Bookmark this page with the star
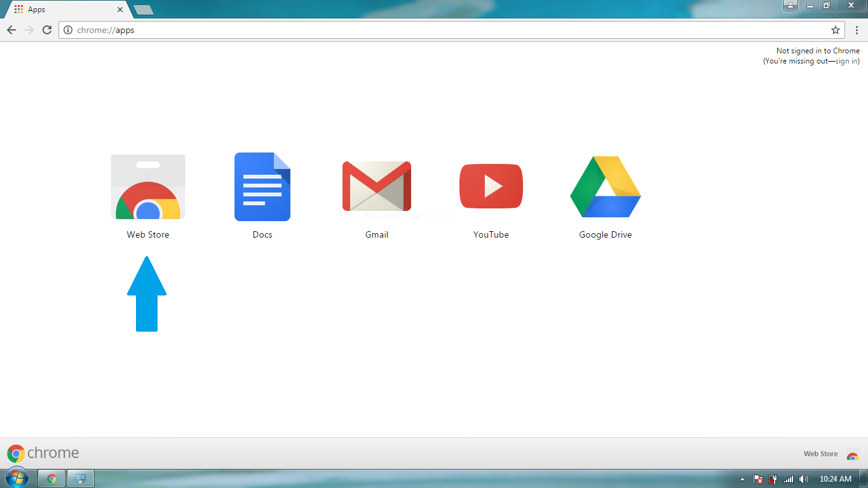 (x=836, y=30)
